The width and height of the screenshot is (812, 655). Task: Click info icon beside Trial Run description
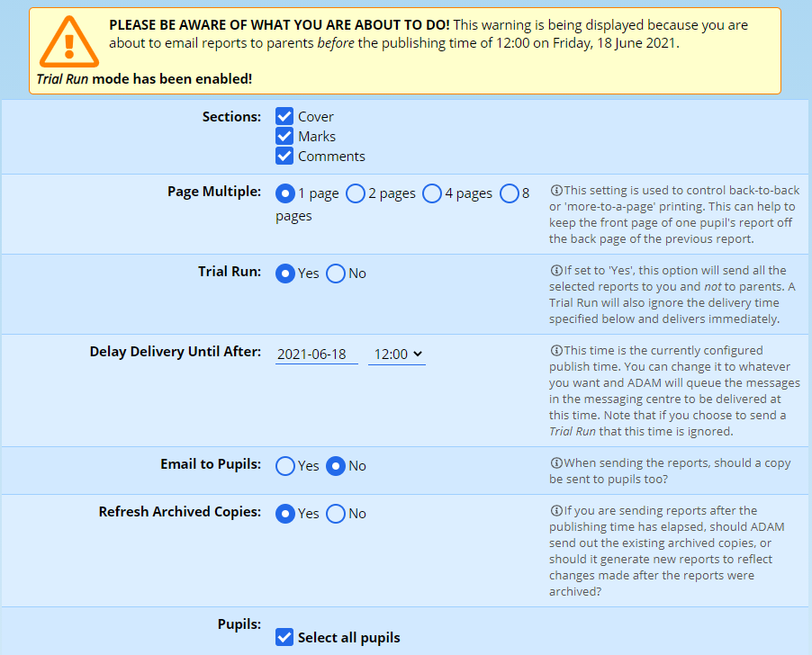(555, 271)
